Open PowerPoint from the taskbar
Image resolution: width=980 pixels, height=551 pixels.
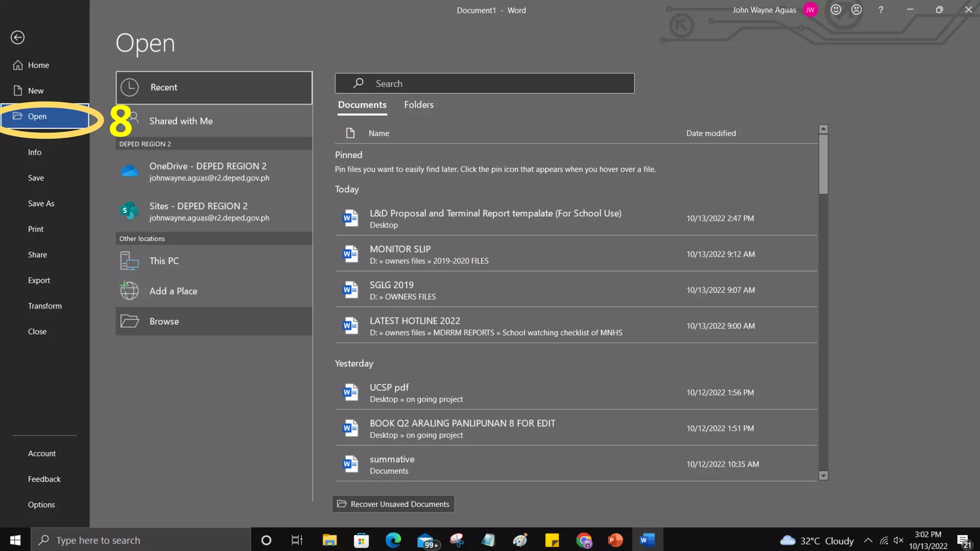(615, 540)
